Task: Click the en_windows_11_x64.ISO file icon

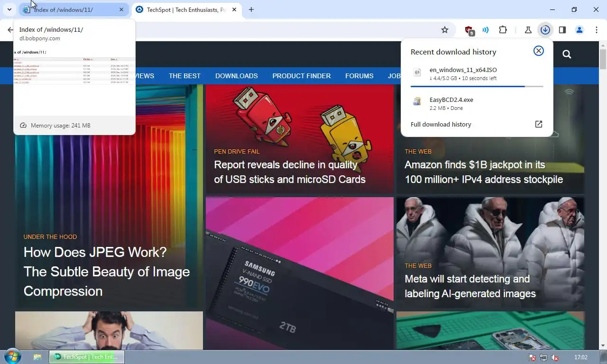Action: (x=417, y=73)
